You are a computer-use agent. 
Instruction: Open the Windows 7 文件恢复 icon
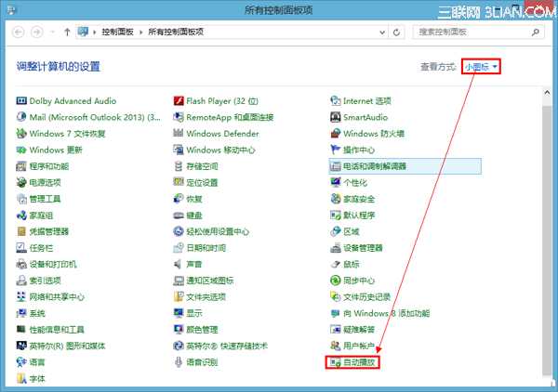[21, 134]
